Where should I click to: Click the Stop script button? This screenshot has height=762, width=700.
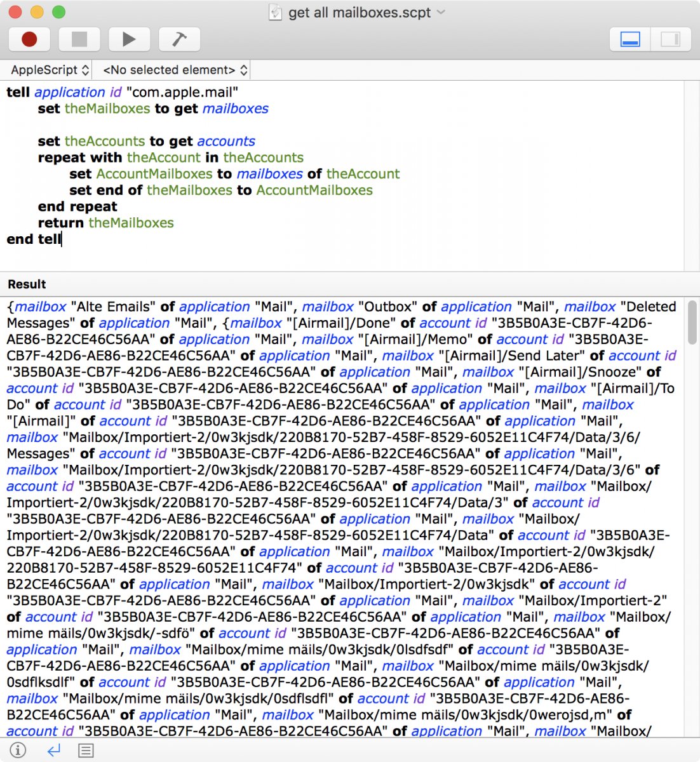pos(79,39)
